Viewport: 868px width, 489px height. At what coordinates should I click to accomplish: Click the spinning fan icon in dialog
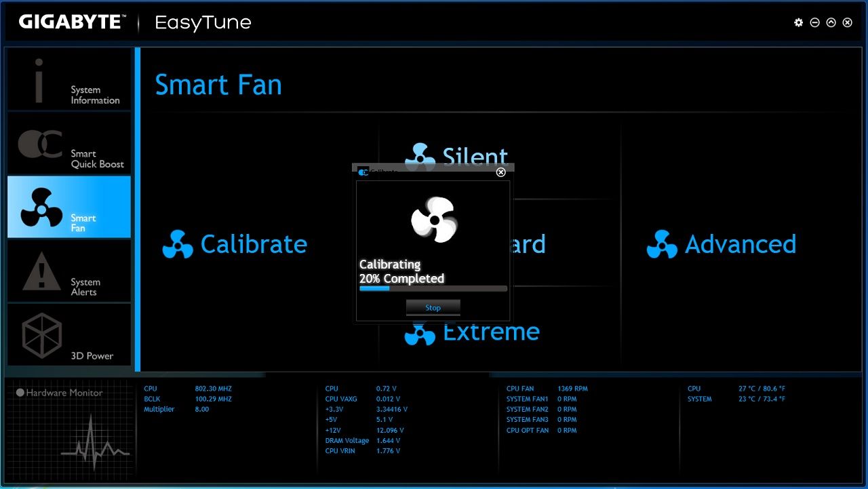[433, 220]
